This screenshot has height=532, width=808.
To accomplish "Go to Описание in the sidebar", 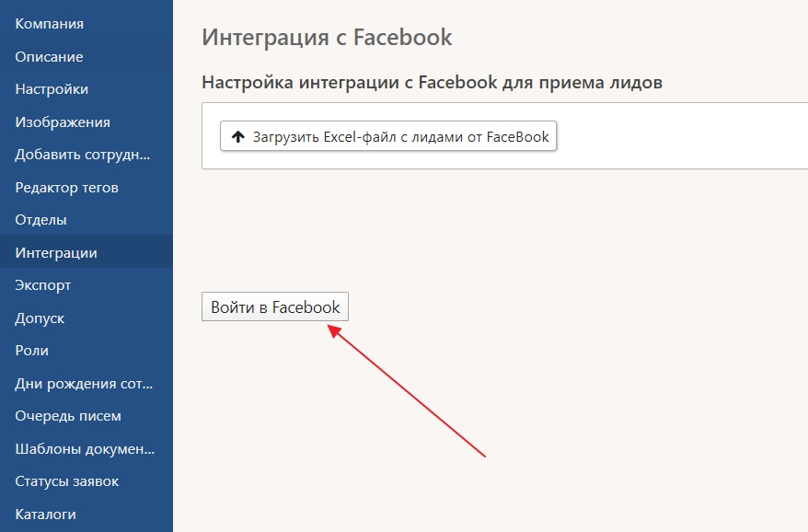I will pyautogui.click(x=50, y=57).
